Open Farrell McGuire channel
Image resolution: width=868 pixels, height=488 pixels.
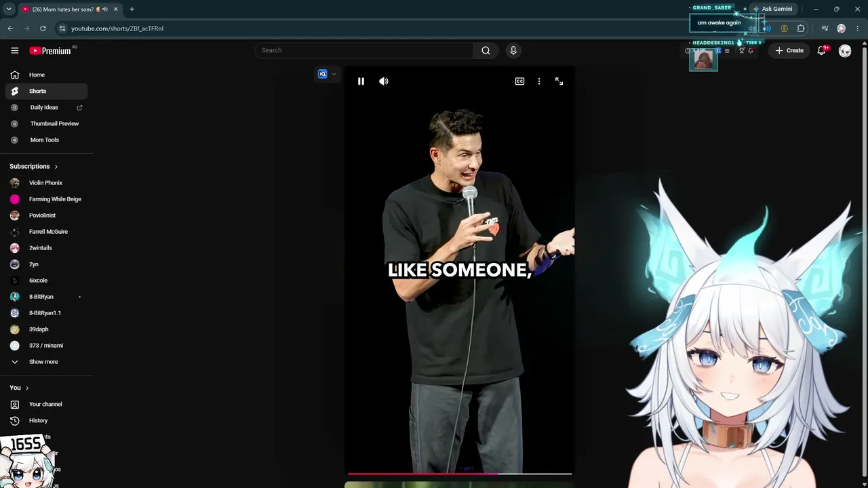pos(46,232)
